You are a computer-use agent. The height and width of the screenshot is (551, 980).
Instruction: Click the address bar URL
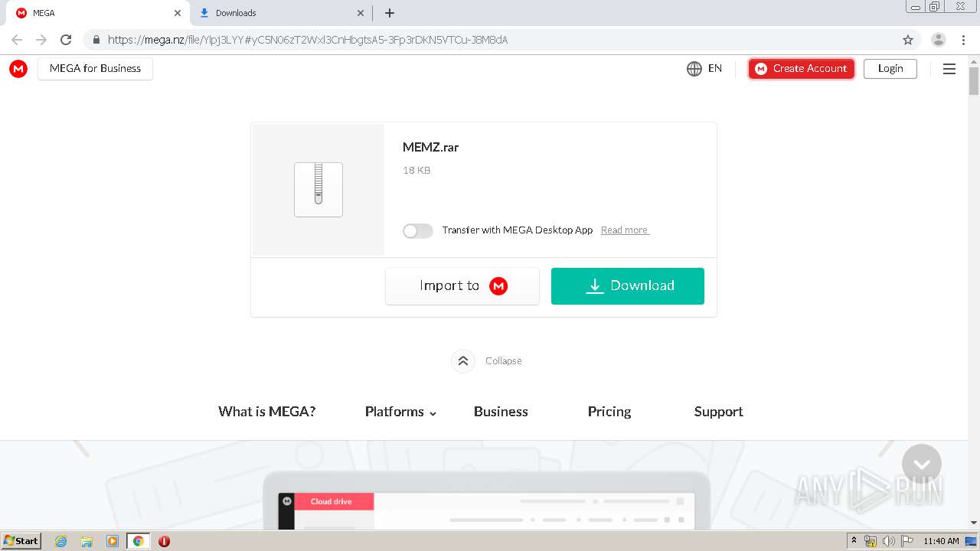pyautogui.click(x=308, y=40)
